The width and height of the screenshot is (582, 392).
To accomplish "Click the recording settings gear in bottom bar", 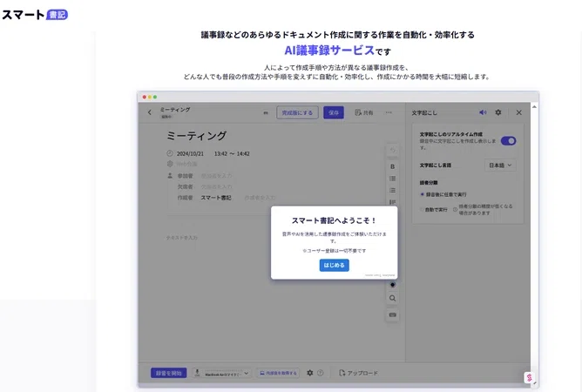I will 310,373.
